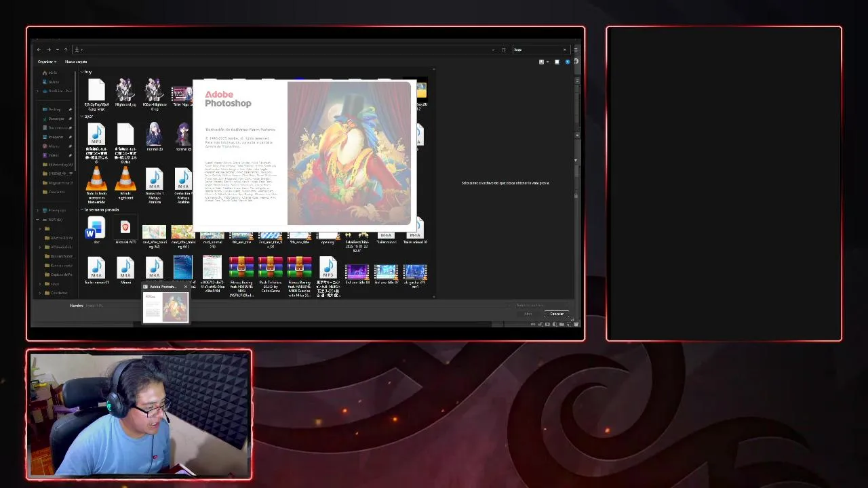Open the blue help icon
Viewport: 868px width, 488px height.
tap(568, 62)
